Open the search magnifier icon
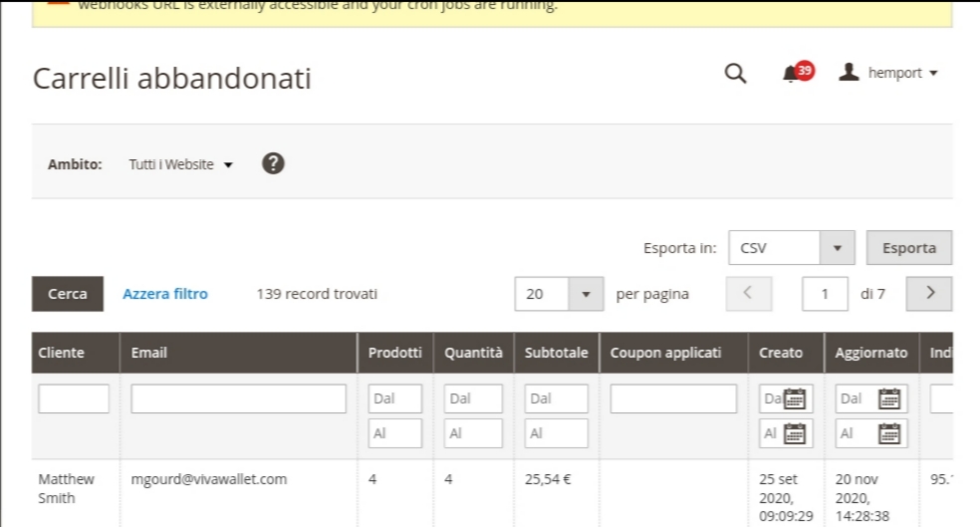The width and height of the screenshot is (980, 527). click(x=736, y=73)
